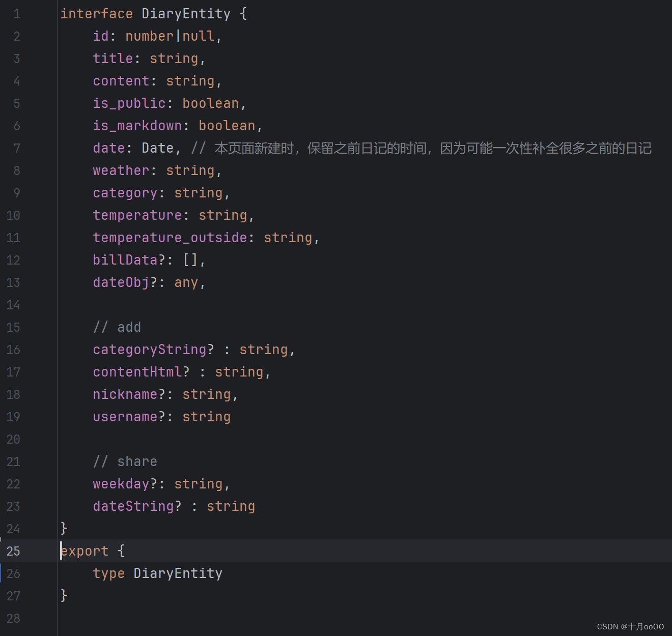Image resolution: width=672 pixels, height=636 pixels.
Task: Click the 'username' property name
Action: tap(125, 417)
